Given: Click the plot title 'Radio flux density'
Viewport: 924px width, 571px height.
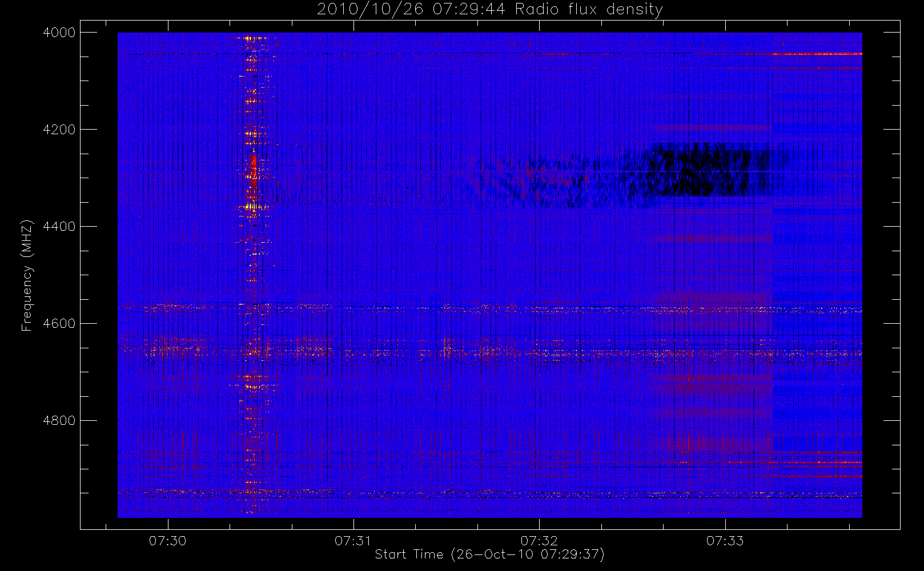Looking at the screenshot, I should click(589, 9).
